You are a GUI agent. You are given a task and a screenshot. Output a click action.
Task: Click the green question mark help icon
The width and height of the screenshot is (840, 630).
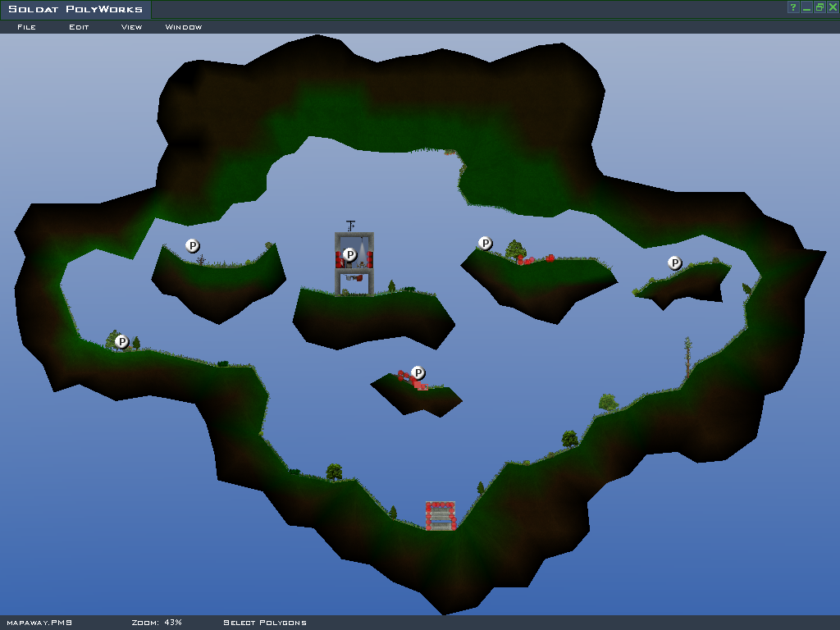(793, 7)
